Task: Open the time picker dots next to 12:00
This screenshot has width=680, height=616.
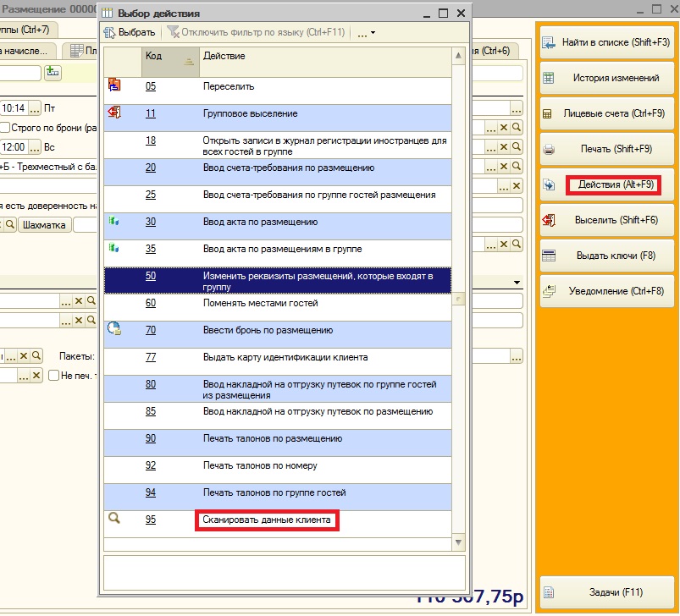Action: click(35, 147)
